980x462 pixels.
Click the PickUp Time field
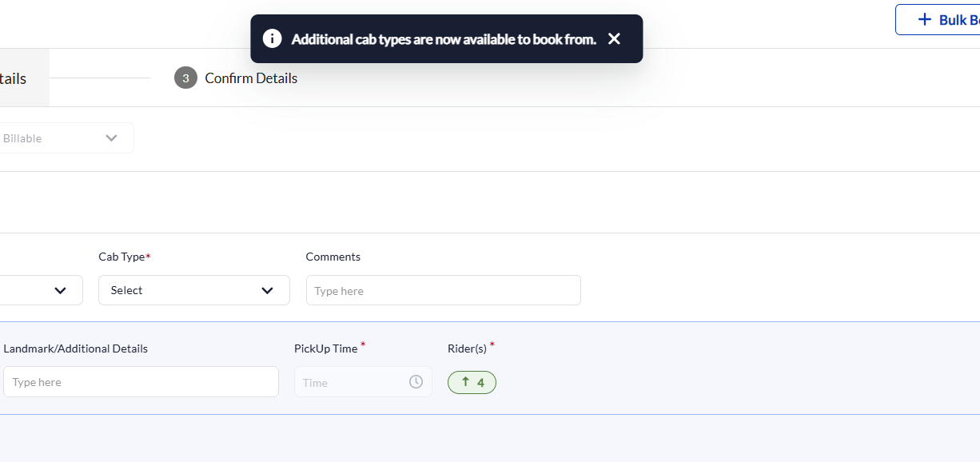pyautogui.click(x=363, y=382)
